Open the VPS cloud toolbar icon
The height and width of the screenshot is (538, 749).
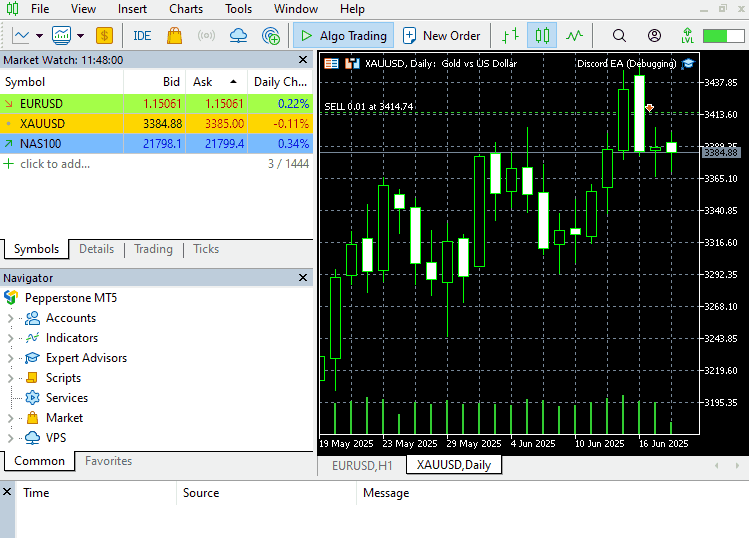[x=238, y=35]
